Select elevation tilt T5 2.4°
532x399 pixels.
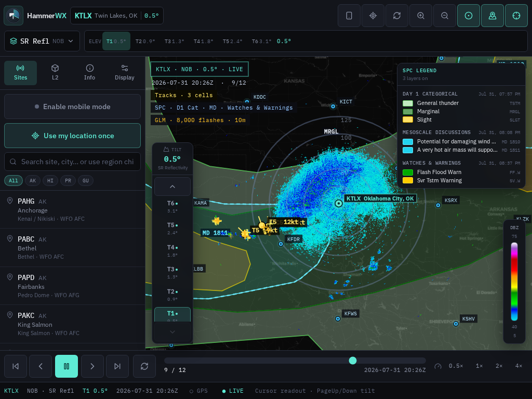click(232, 41)
